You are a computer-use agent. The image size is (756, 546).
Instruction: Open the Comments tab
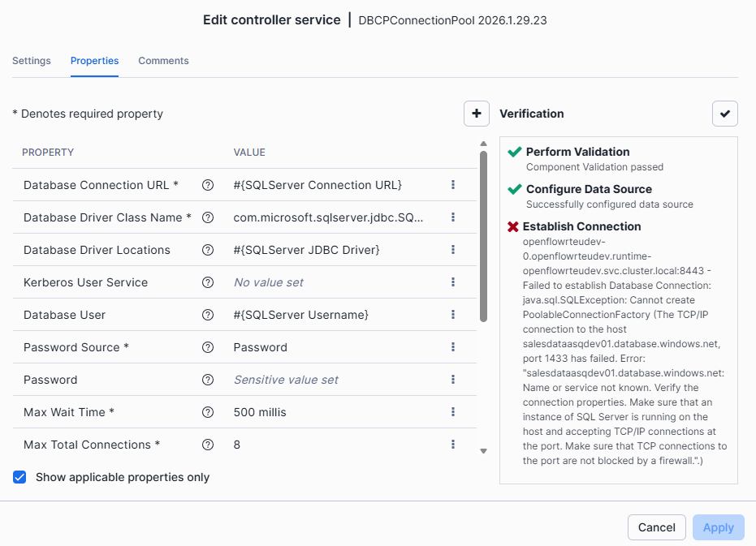pyautogui.click(x=163, y=61)
